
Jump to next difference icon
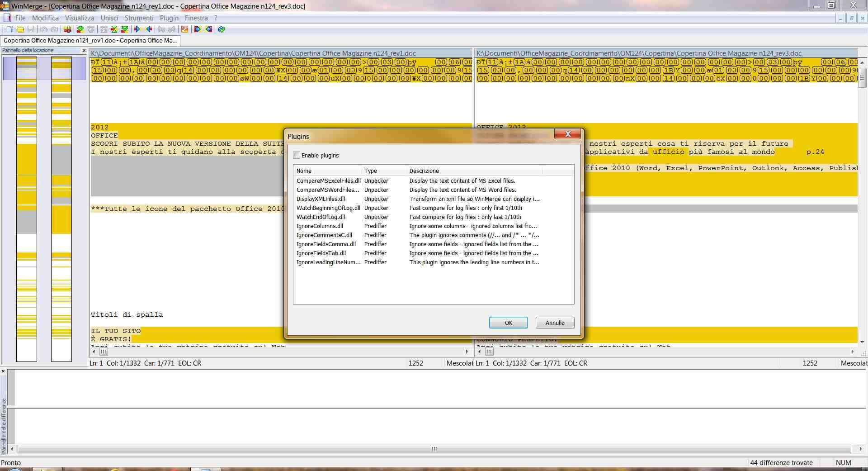tap(80, 29)
